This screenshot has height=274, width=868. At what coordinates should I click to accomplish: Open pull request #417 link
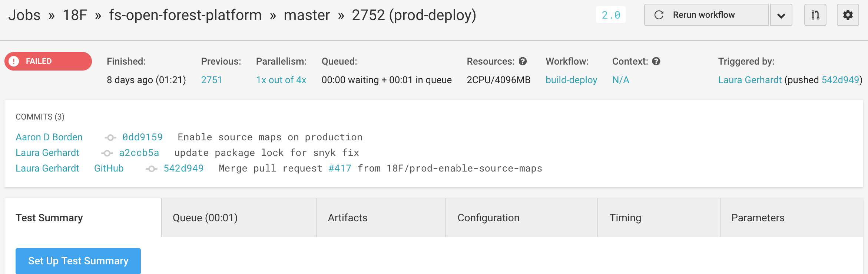point(340,169)
